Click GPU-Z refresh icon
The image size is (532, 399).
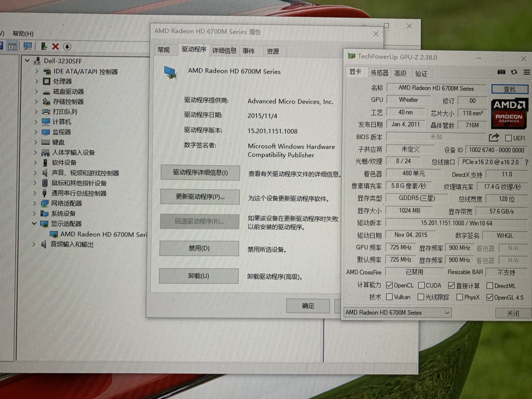click(x=514, y=72)
